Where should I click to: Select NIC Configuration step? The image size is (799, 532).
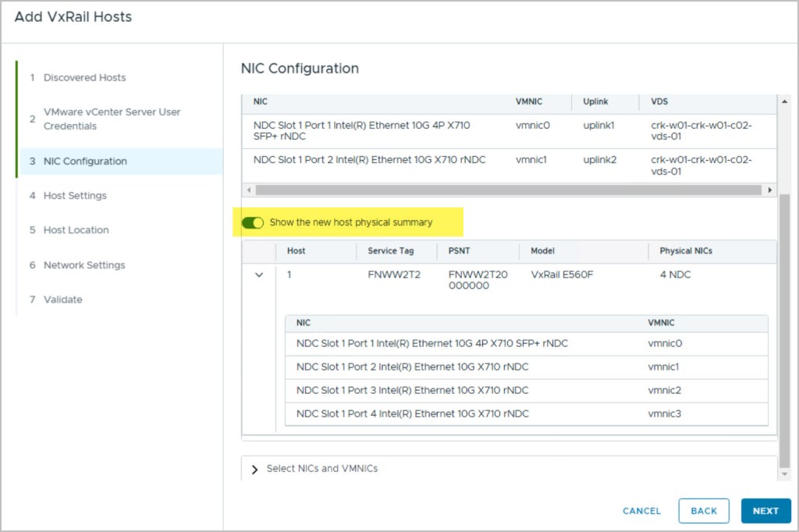pos(85,161)
